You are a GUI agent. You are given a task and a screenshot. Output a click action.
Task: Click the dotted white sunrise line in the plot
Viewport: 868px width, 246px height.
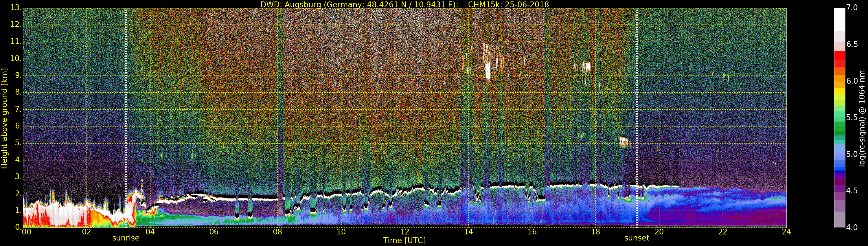pos(126,118)
